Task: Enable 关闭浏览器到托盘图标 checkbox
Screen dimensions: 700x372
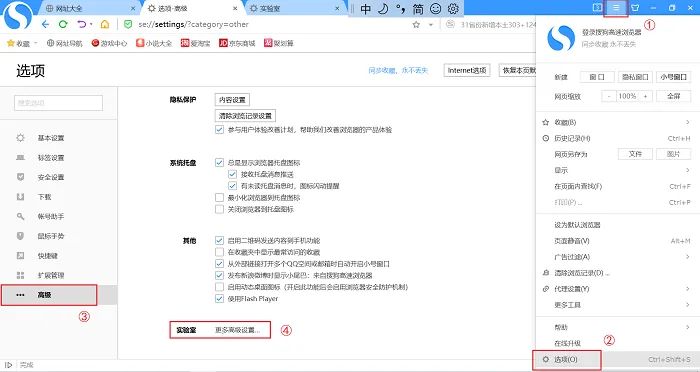Action: tap(219, 209)
